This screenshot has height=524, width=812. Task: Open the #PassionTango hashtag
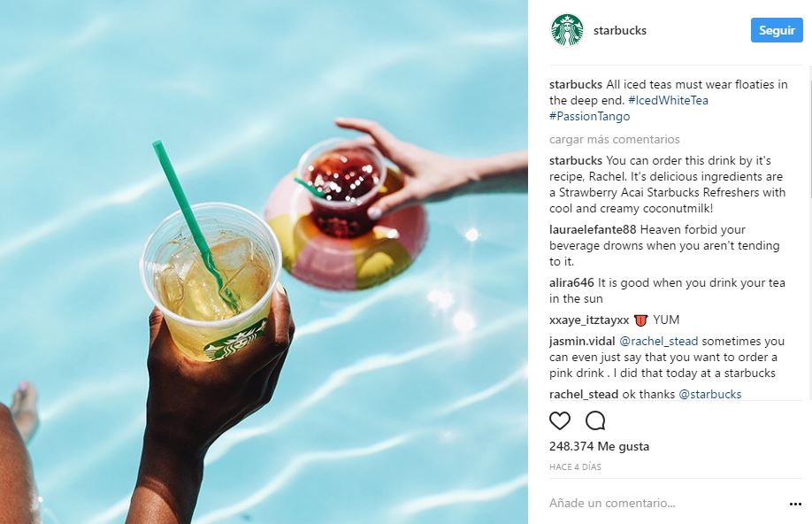(x=589, y=116)
